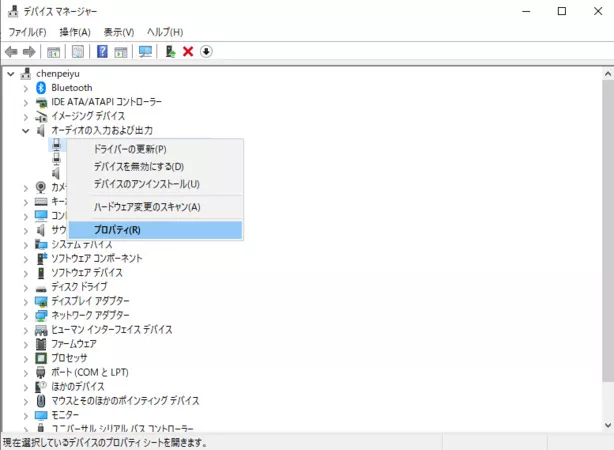Click the ディスプレイ アダプター icon
This screenshot has height=450, width=614.
(x=41, y=301)
